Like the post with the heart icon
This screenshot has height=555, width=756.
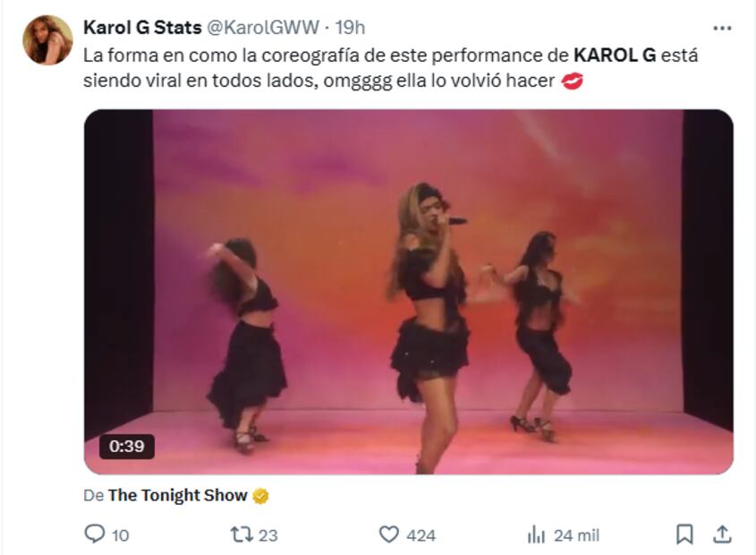(388, 534)
